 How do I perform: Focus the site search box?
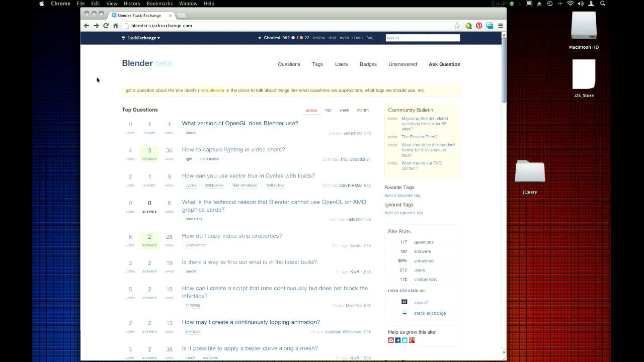pos(423,38)
